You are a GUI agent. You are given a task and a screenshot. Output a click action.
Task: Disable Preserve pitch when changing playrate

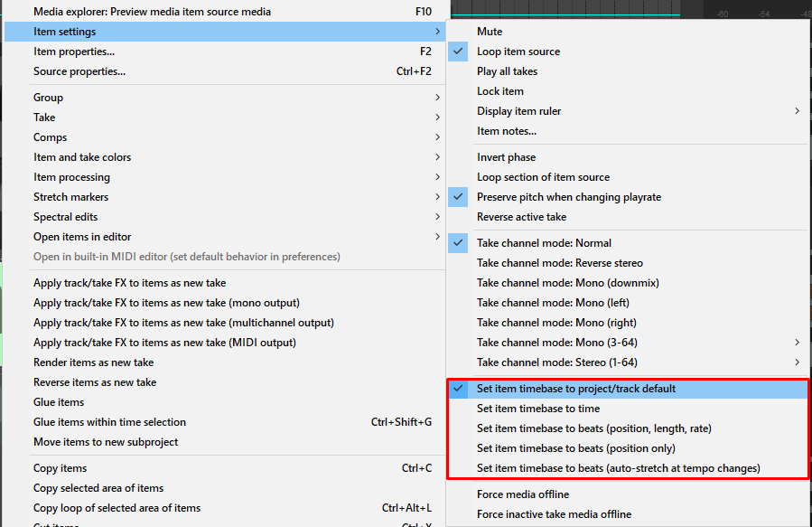(569, 197)
